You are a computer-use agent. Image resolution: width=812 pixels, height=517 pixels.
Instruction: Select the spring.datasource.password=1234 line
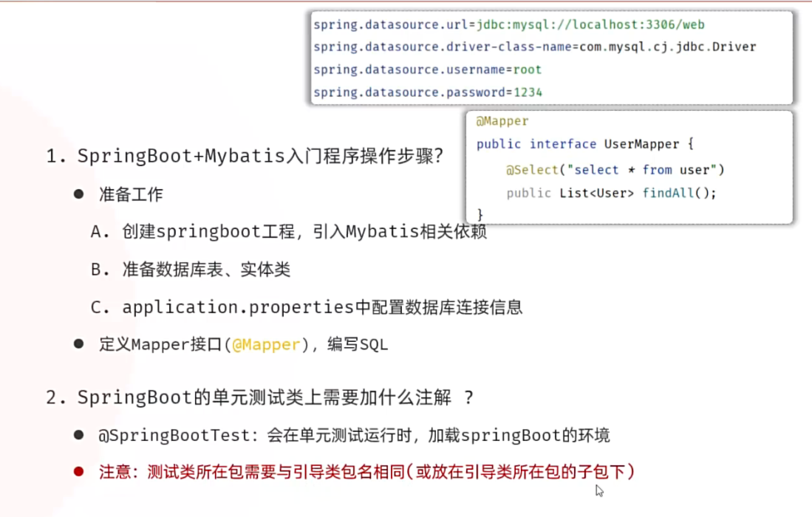[428, 92]
